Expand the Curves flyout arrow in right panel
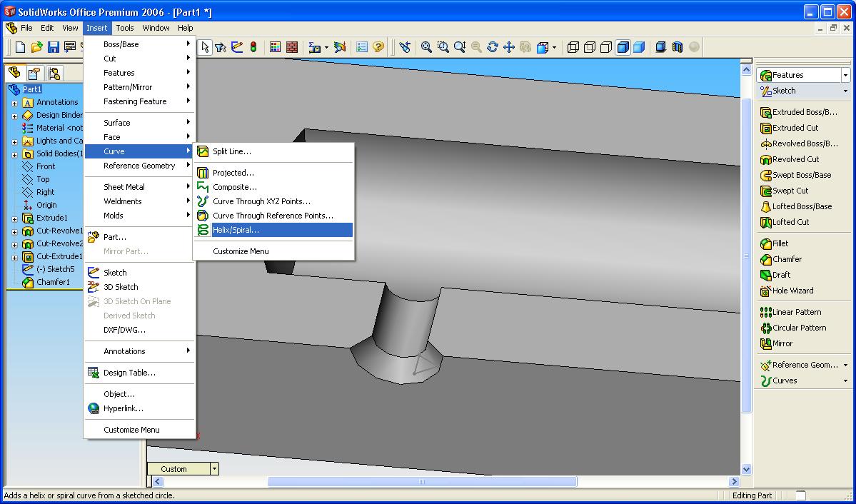The height and width of the screenshot is (504, 856). tap(845, 380)
